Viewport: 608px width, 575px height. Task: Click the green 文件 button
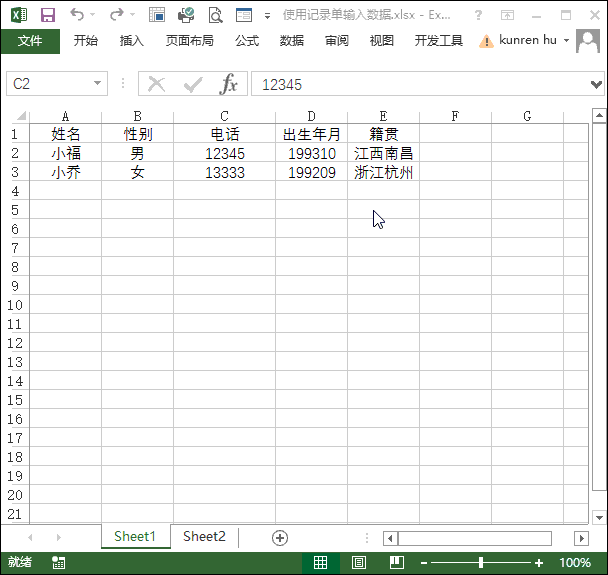click(30, 41)
